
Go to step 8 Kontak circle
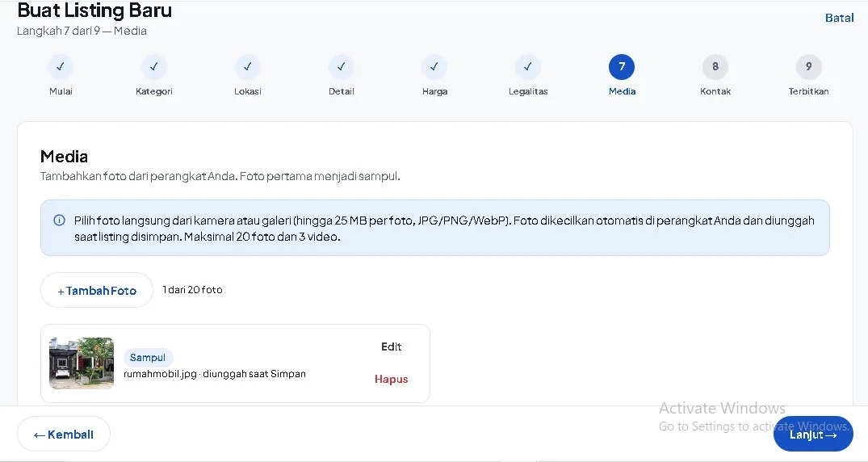click(715, 67)
